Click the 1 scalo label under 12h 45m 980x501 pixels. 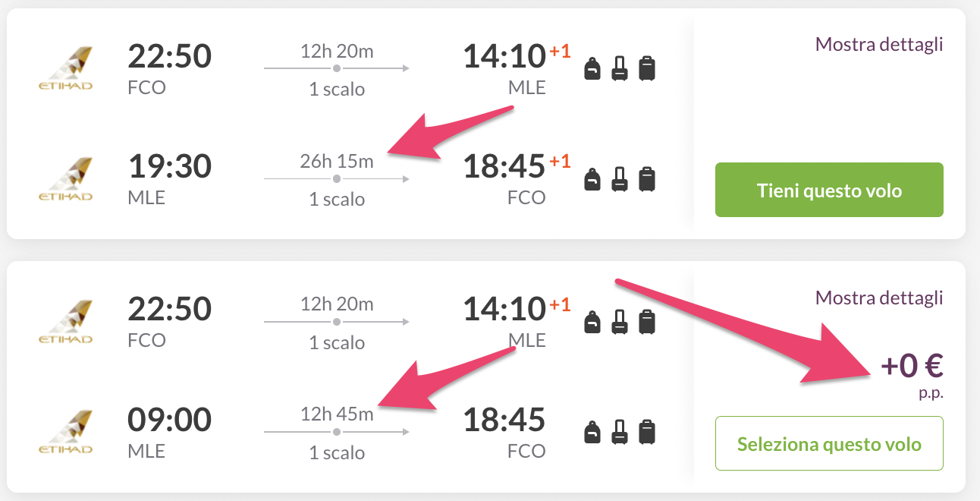(337, 452)
